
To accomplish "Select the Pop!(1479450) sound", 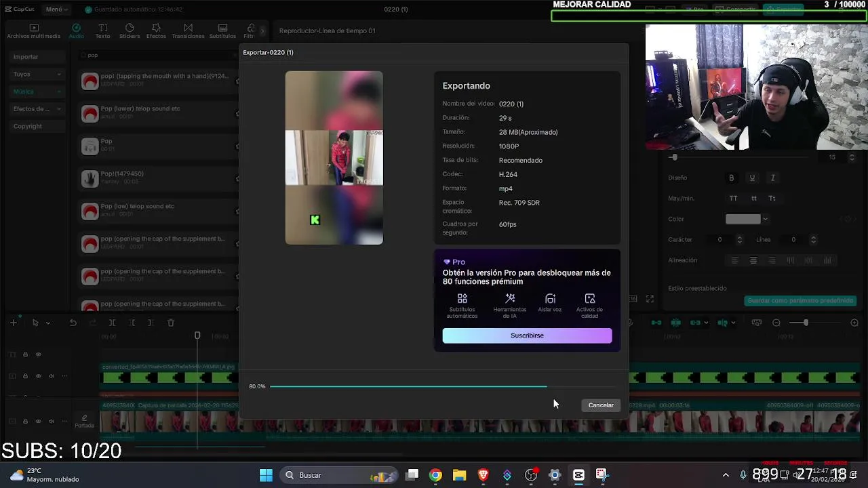I will tap(159, 178).
